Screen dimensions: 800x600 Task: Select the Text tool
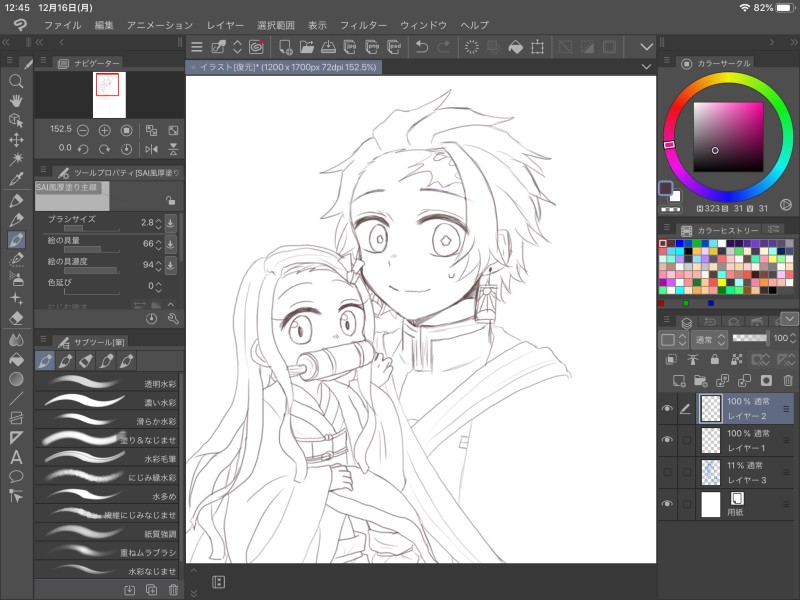point(16,457)
